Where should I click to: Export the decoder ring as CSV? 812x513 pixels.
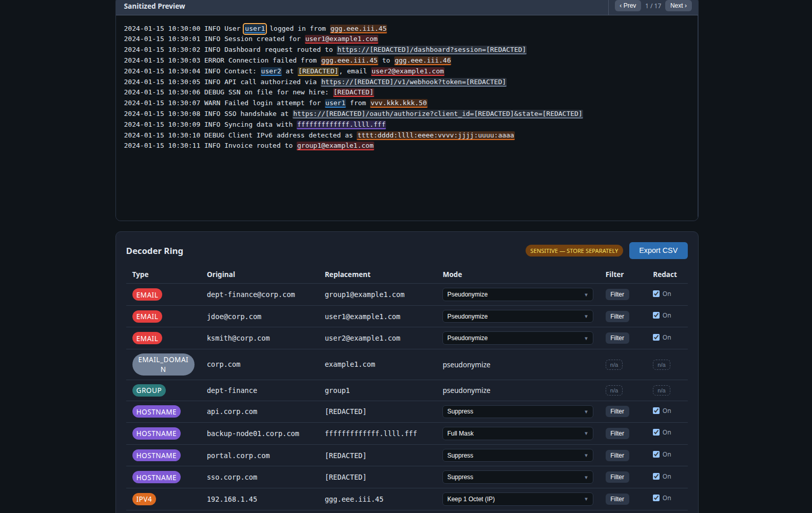point(658,250)
